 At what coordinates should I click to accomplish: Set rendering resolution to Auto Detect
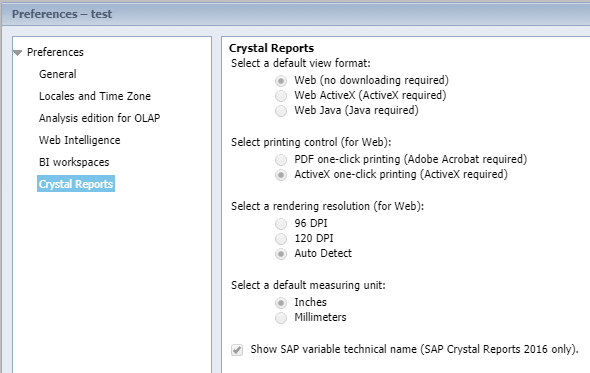(x=281, y=254)
